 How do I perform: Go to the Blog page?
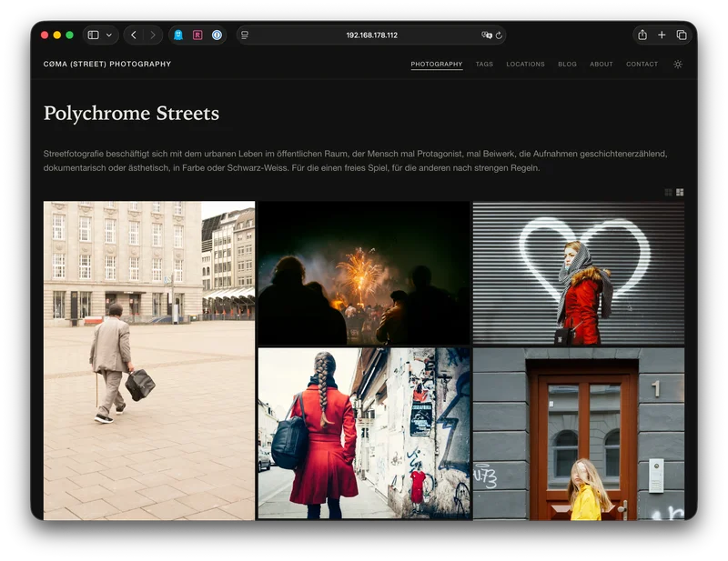point(567,65)
